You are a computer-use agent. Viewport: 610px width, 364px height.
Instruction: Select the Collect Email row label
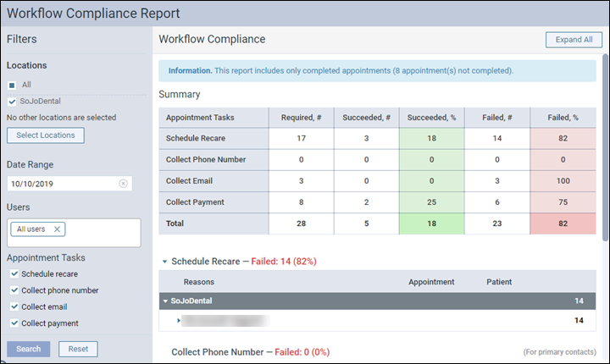coord(189,181)
